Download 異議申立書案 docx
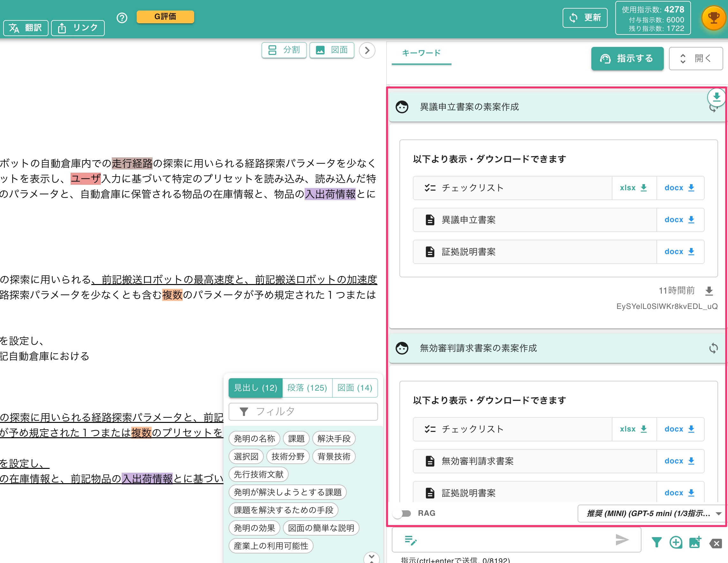The image size is (728, 563). pyautogui.click(x=680, y=220)
